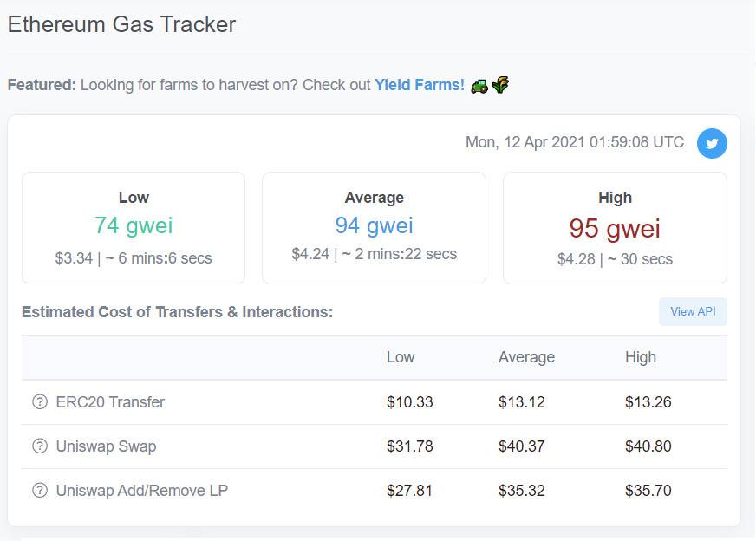Click help icon beside ERC20 Transfer
This screenshot has width=756, height=541.
39,401
